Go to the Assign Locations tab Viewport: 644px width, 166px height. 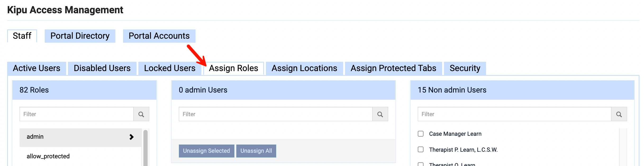tap(304, 68)
